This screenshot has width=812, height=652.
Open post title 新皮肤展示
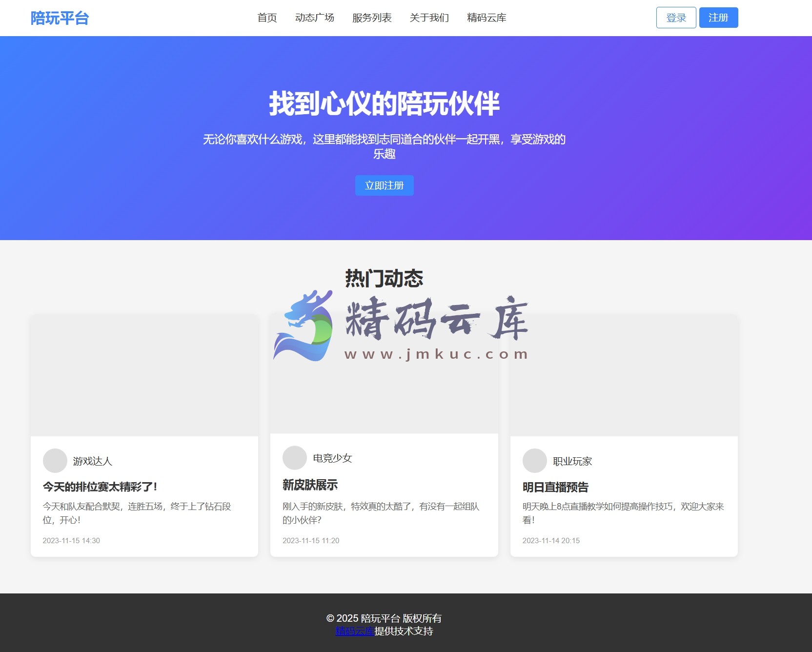(x=310, y=485)
